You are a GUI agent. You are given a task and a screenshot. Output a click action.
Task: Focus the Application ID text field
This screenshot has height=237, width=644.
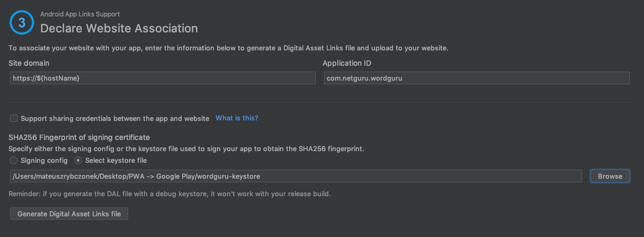tap(476, 78)
